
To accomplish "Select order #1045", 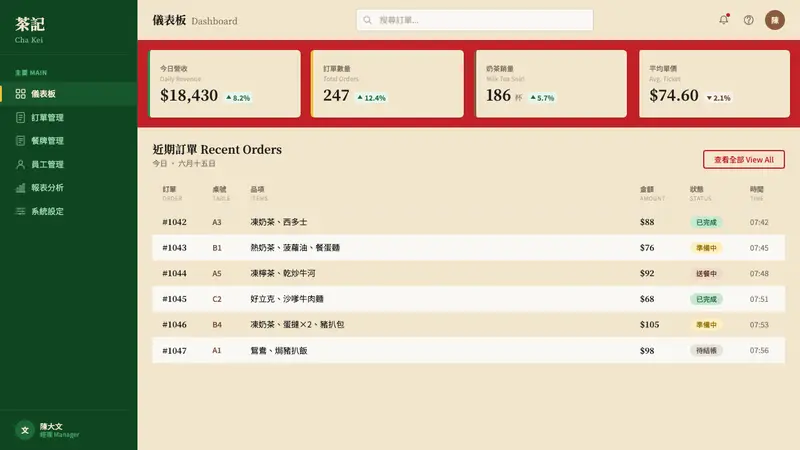I will [468, 299].
